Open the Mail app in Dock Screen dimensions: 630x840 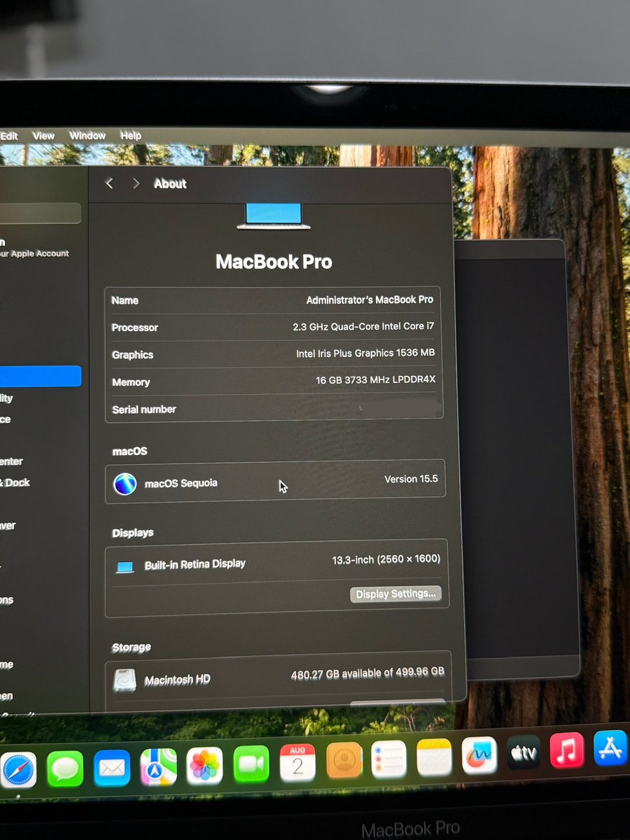(x=112, y=767)
